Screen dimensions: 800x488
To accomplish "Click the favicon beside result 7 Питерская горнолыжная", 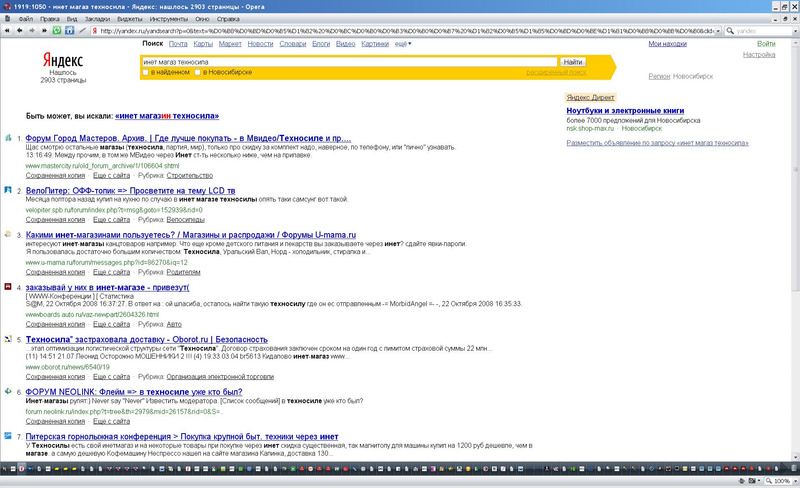I will (x=8, y=436).
